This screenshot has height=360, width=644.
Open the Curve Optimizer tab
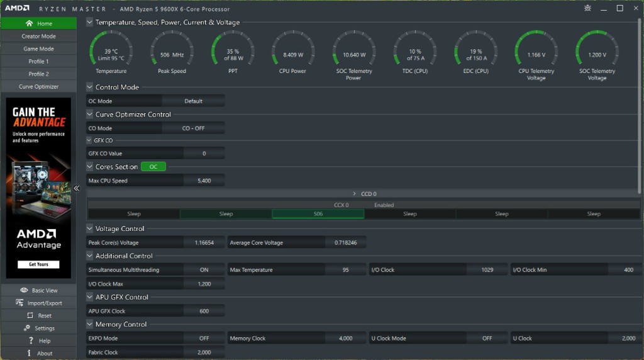38,87
